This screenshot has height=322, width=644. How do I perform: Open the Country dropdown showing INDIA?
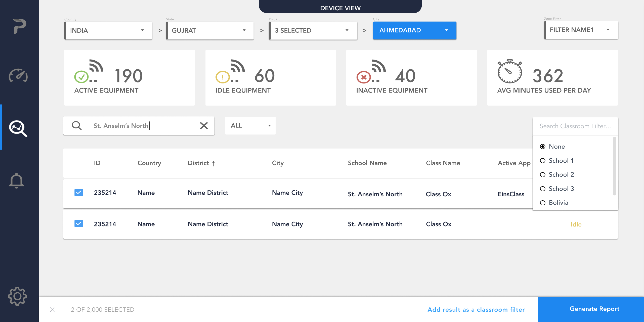(108, 30)
